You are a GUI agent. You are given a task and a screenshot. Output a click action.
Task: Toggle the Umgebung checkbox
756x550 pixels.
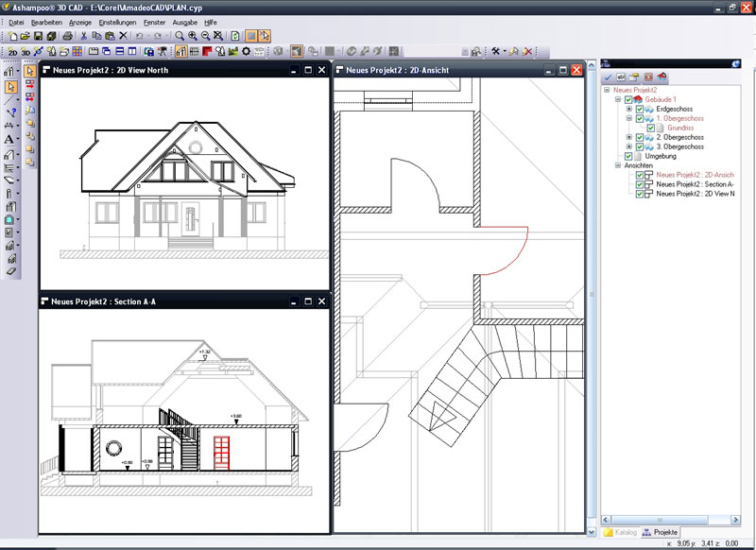[628, 156]
